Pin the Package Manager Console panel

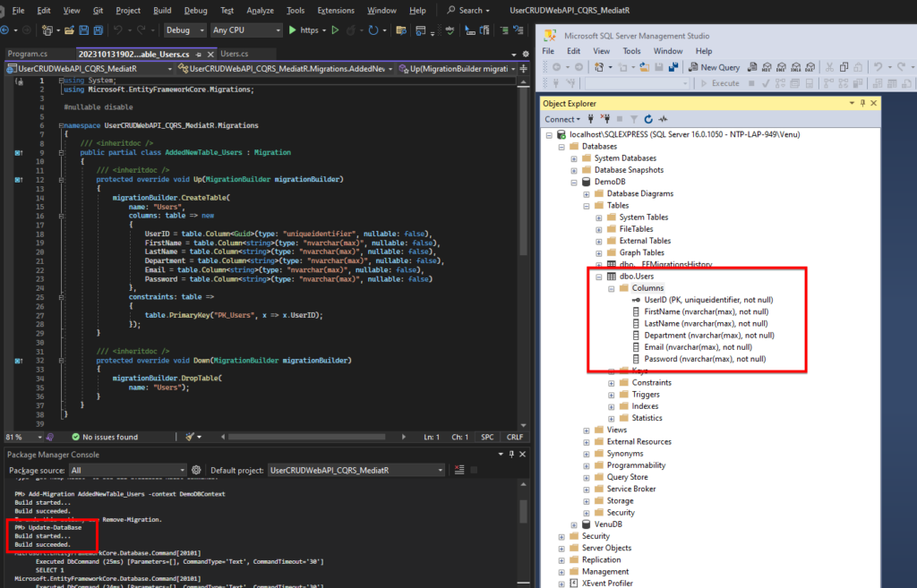511,454
